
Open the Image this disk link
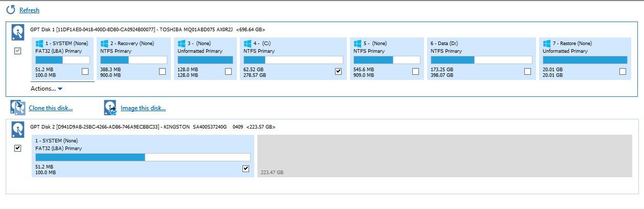[143, 108]
